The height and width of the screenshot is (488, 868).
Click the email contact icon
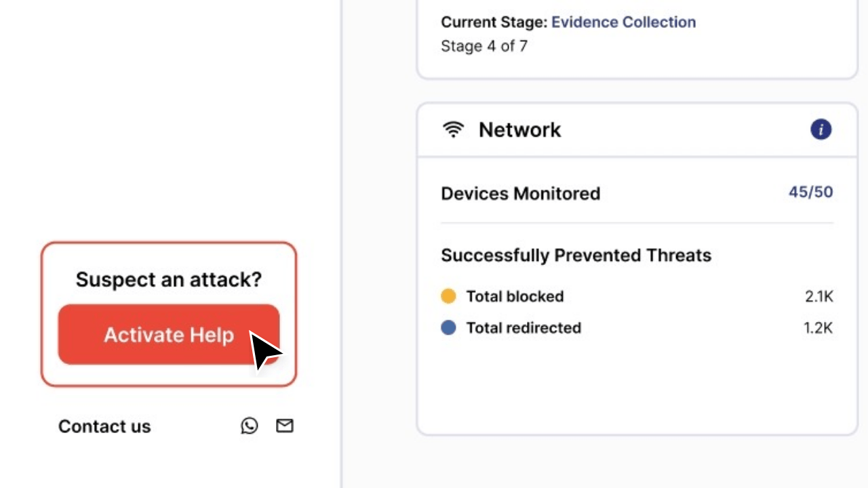coord(284,426)
